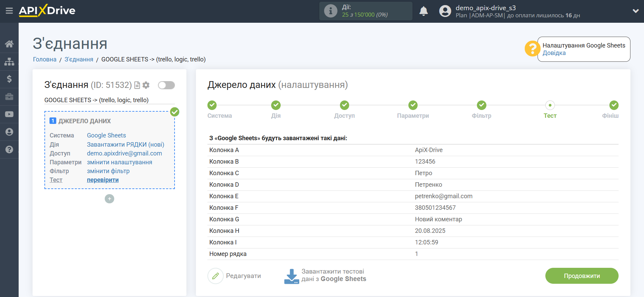Open the info icon next to Дії
The image size is (644, 297).
(x=330, y=11)
